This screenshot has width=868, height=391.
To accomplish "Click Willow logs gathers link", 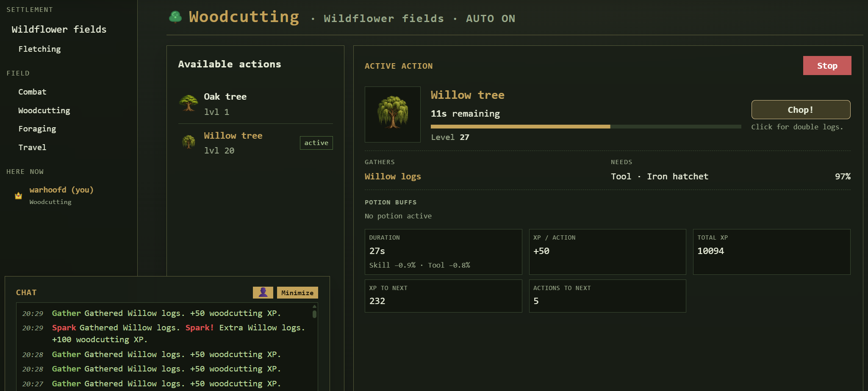I will 393,176.
